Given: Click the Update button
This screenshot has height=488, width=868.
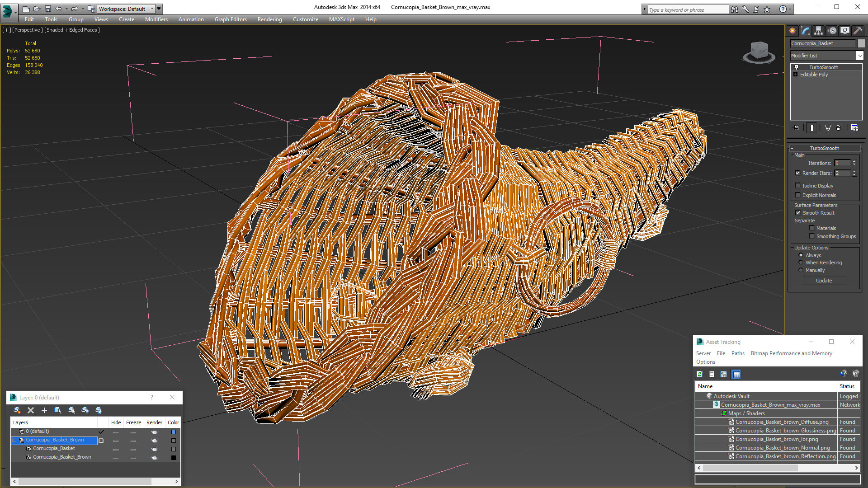Looking at the screenshot, I should 824,281.
